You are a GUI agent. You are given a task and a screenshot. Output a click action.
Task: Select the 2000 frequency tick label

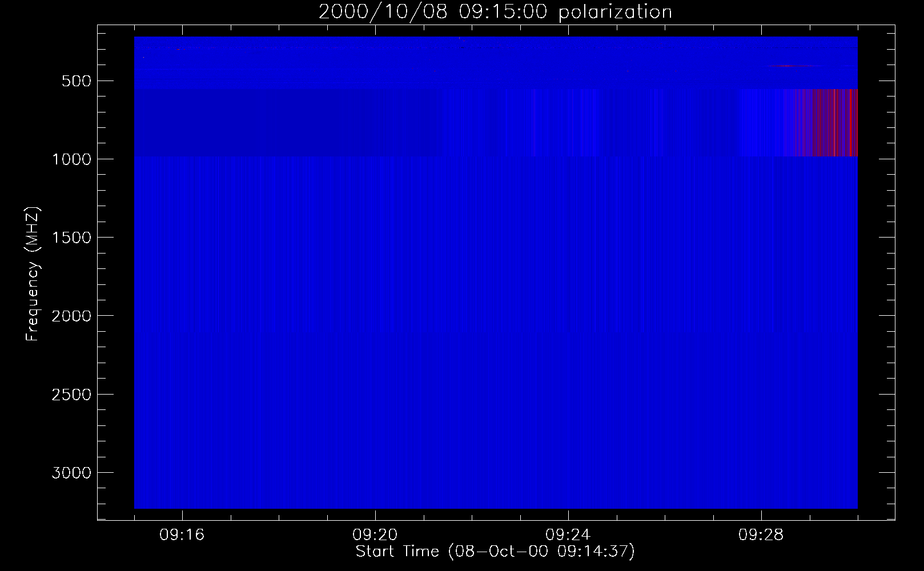pos(71,316)
